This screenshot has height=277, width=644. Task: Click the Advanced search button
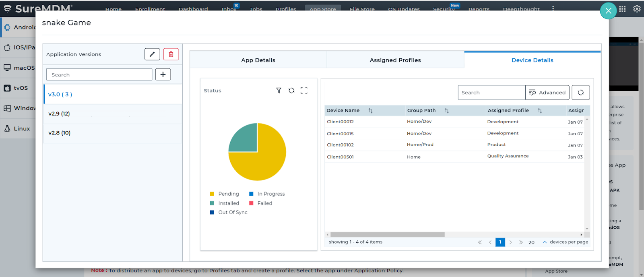547,93
